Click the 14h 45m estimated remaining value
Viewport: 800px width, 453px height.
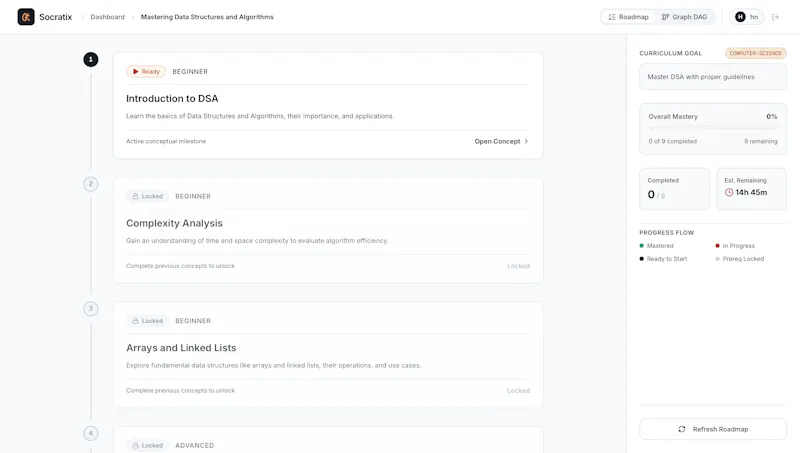click(x=751, y=192)
